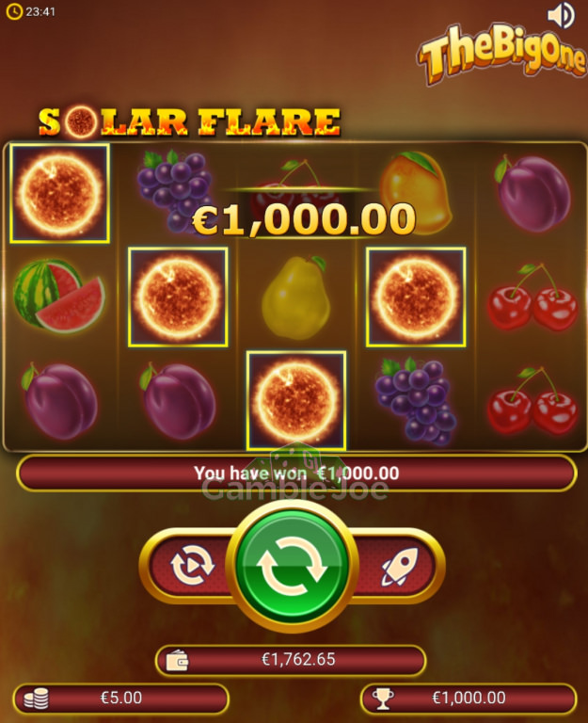Click the clock icon showing 23:41
Viewport: 588px width, 723px height.
click(14, 11)
